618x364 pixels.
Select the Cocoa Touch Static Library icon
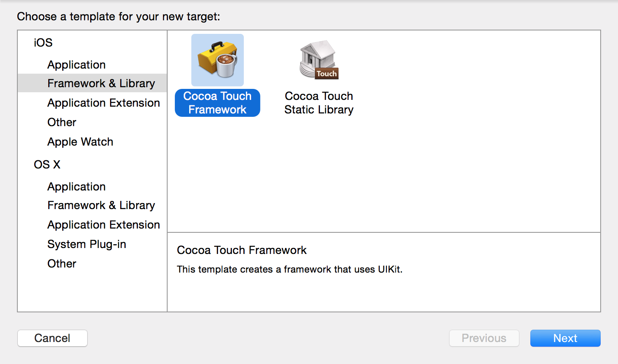(x=319, y=60)
